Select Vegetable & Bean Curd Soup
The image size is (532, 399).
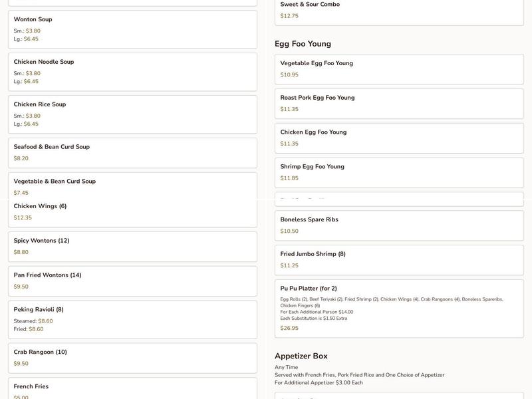[132, 186]
